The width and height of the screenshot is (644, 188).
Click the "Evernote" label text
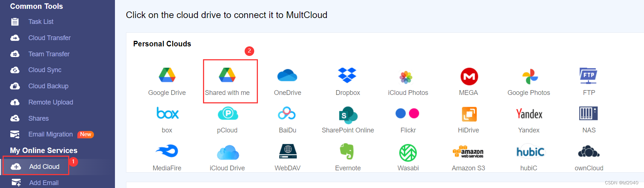(x=348, y=168)
